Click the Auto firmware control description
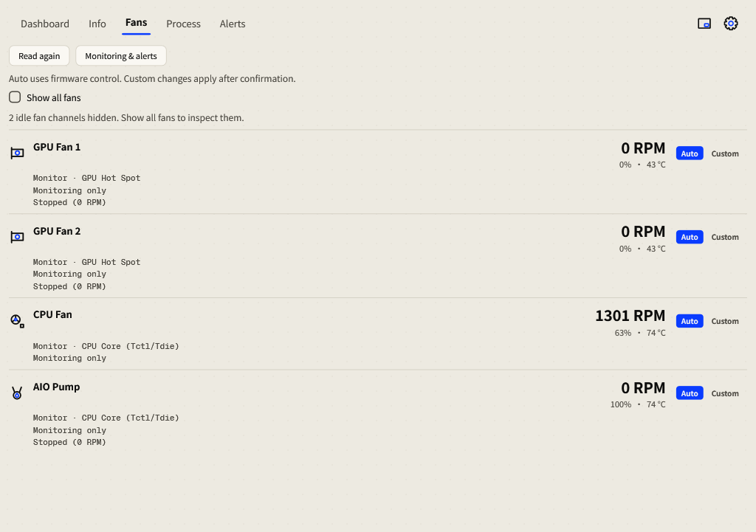 pos(152,78)
